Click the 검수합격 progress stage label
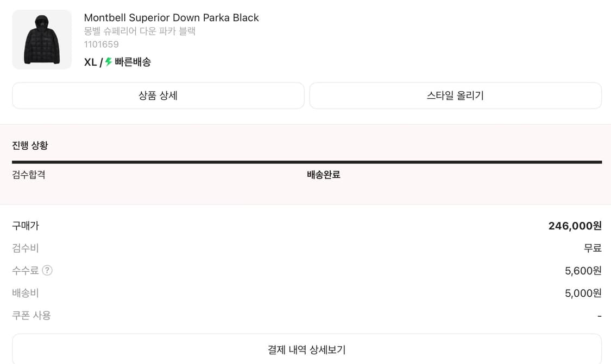The image size is (611, 364). point(27,175)
